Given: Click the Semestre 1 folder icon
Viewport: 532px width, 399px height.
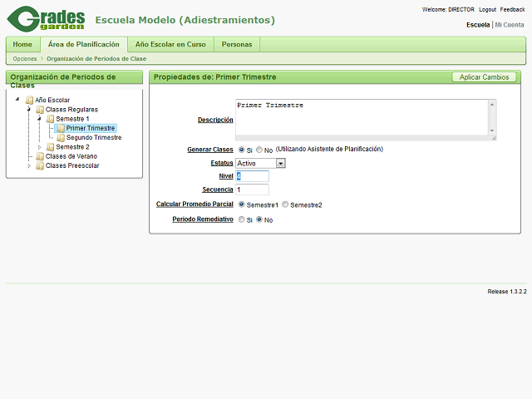Looking at the screenshot, I should tap(51, 119).
